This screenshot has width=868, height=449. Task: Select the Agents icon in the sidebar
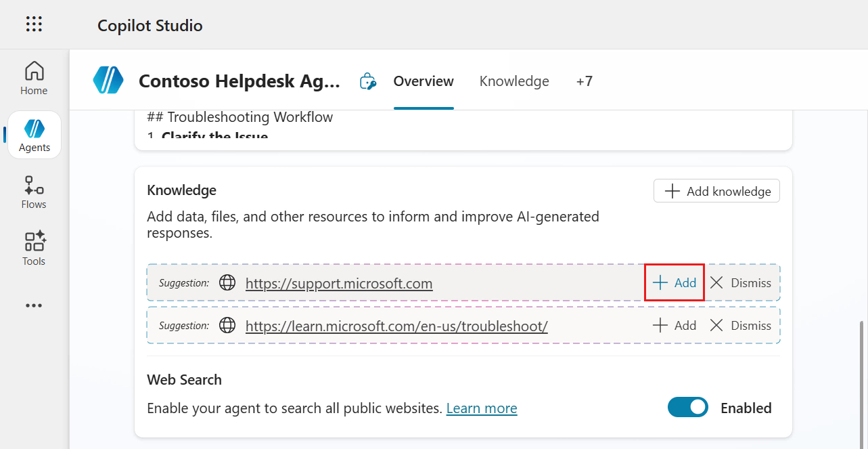33,134
